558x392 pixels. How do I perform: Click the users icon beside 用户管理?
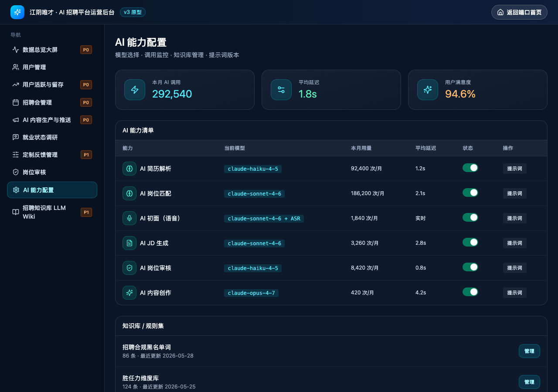pos(16,67)
